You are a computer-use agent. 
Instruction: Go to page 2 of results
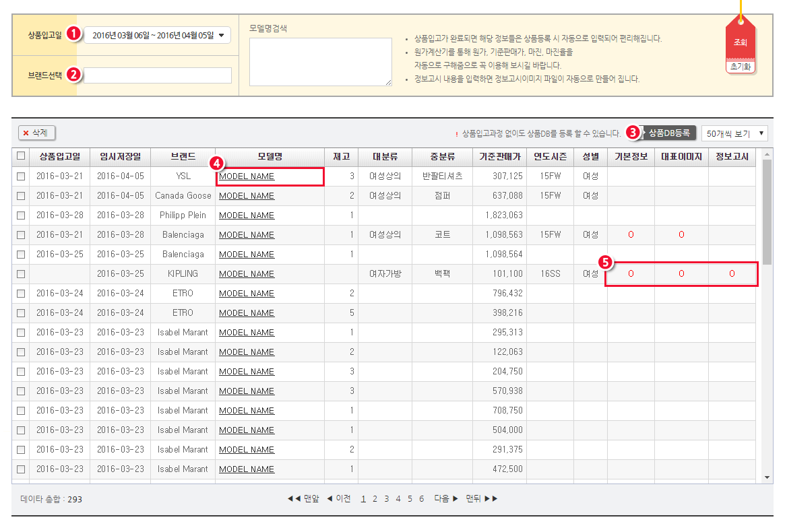[x=375, y=499]
